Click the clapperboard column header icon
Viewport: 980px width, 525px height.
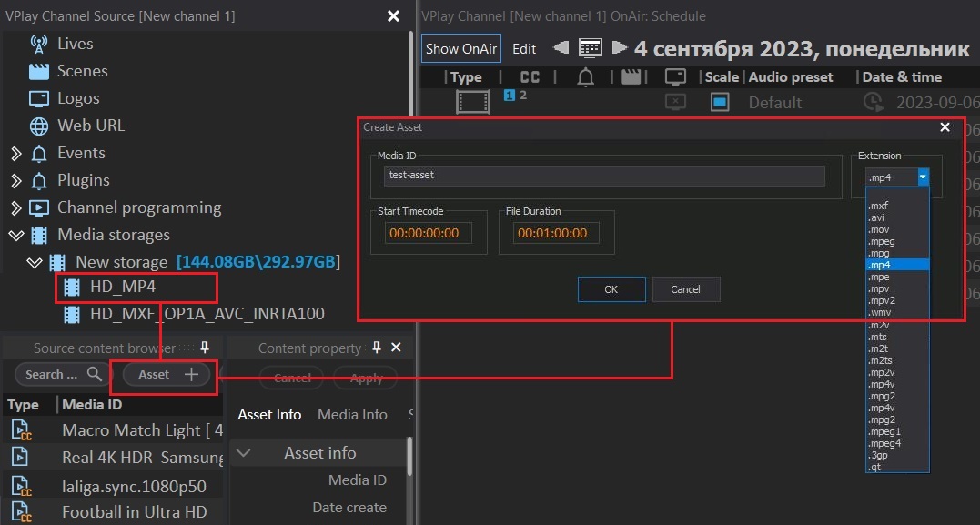(x=631, y=76)
